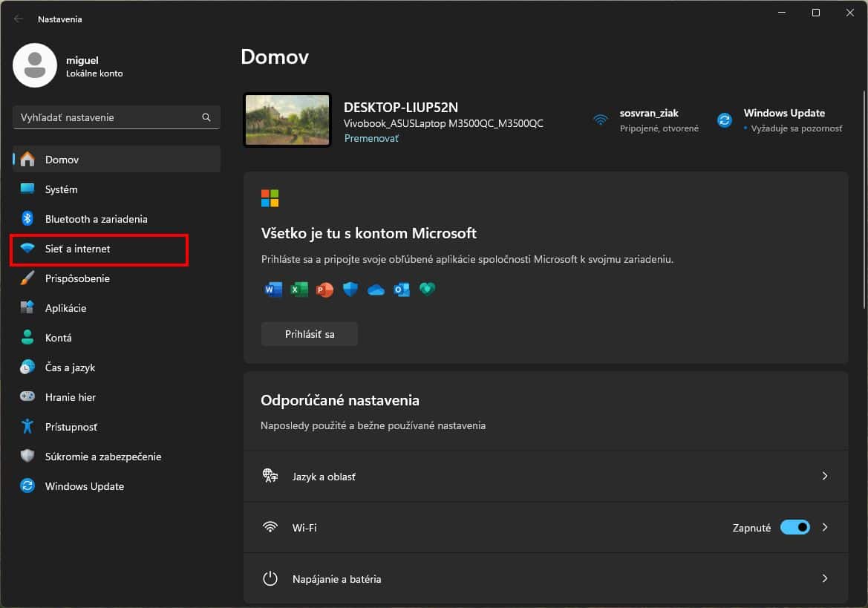Click the search magnifier icon

point(206,117)
